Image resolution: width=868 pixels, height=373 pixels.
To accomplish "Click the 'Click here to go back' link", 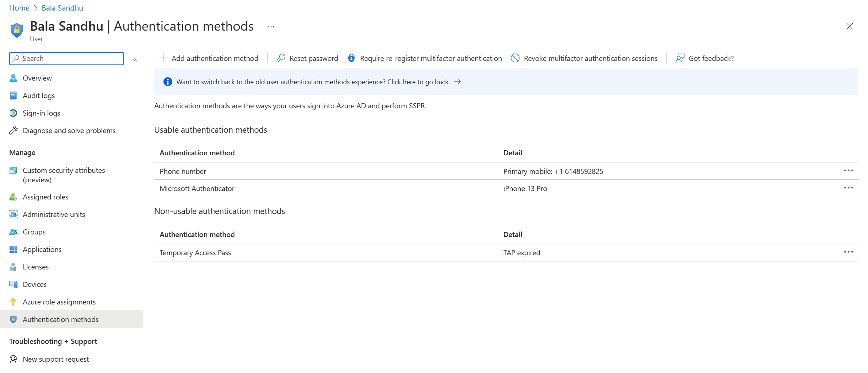I will coord(418,82).
